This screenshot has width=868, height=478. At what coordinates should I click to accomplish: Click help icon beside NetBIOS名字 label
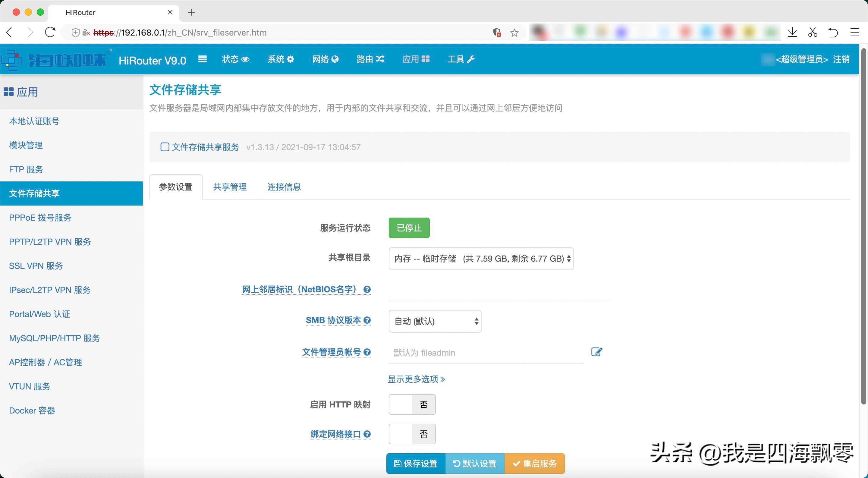click(367, 289)
